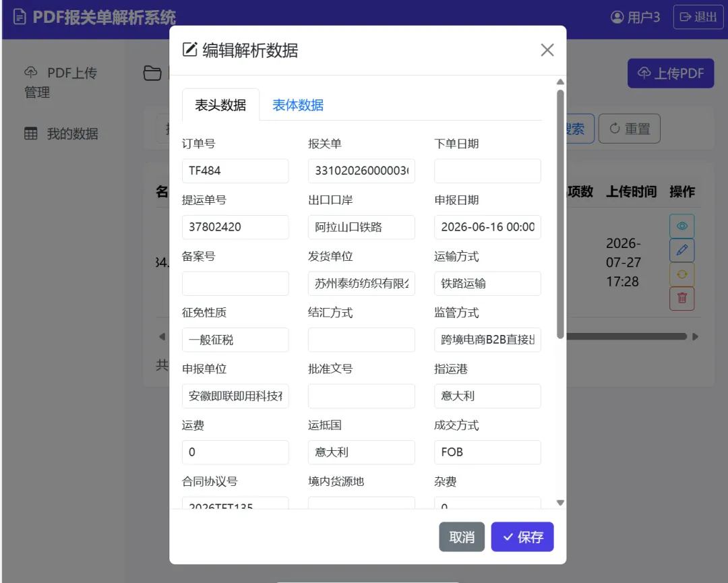Click the folder icon behind the dialog
Image resolution: width=728 pixels, height=583 pixels.
tap(152, 73)
